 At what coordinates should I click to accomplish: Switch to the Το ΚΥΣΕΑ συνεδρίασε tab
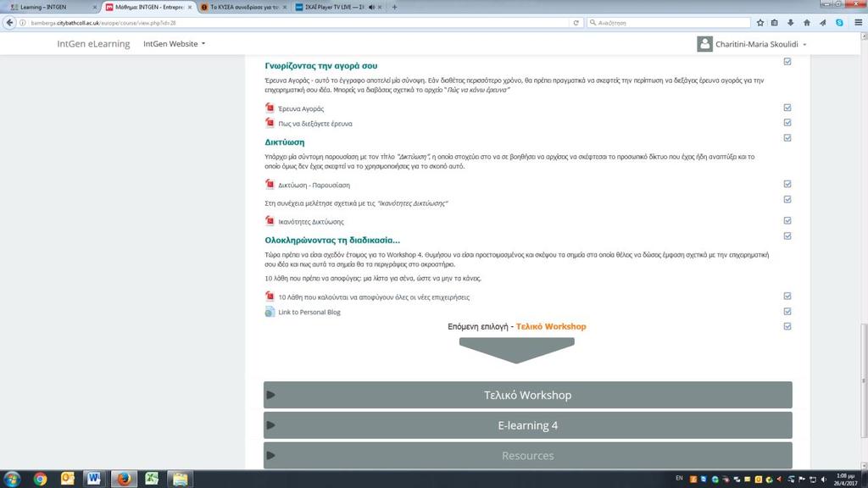[243, 7]
